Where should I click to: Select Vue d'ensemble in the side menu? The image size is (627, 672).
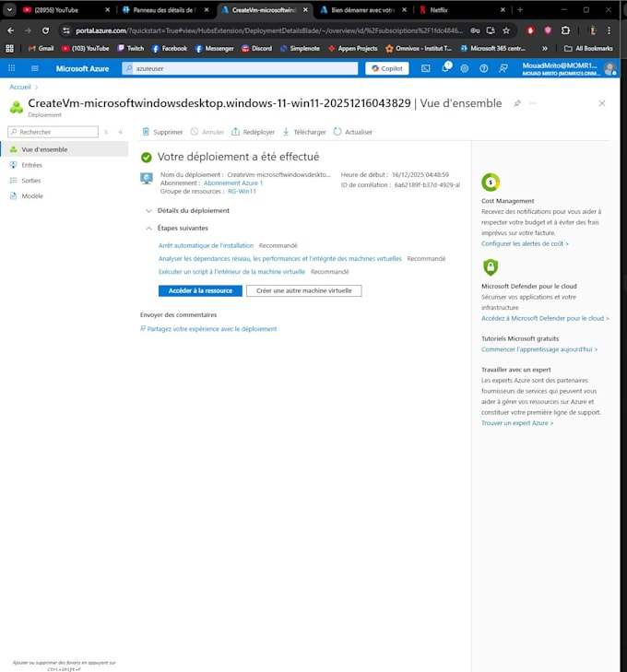tap(65, 149)
